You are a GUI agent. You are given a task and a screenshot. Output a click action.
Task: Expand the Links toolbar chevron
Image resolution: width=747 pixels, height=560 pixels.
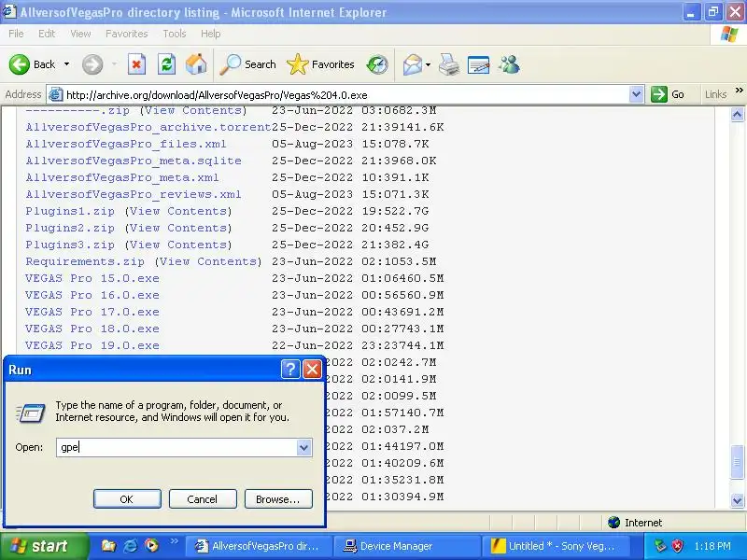pyautogui.click(x=739, y=90)
